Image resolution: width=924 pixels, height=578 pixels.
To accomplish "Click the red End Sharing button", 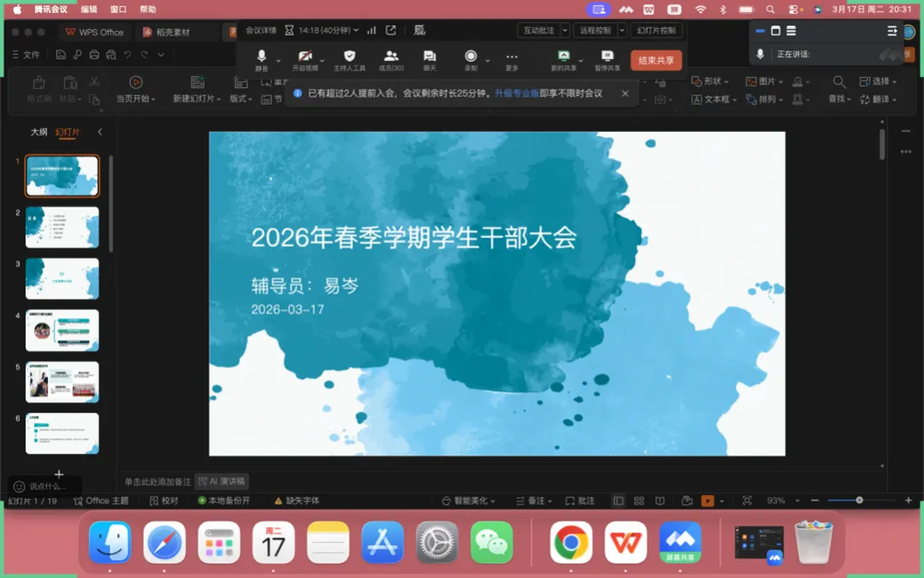I will [x=656, y=60].
